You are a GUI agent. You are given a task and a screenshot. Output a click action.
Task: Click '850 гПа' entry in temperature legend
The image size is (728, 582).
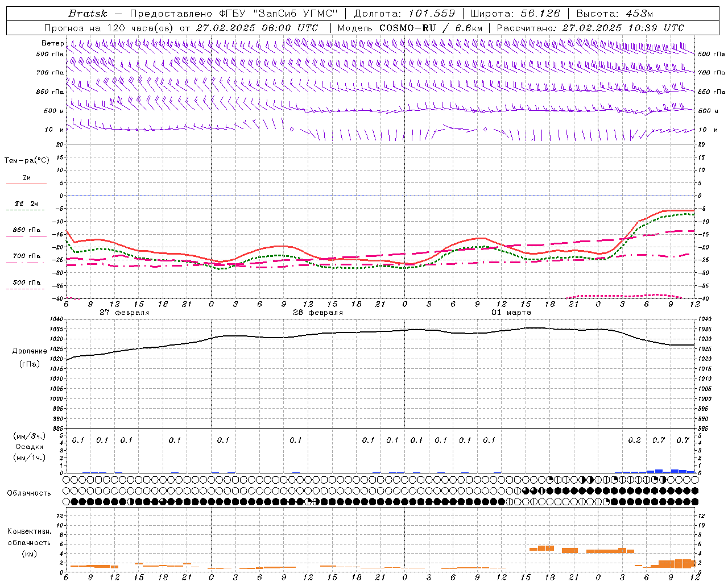click(27, 230)
